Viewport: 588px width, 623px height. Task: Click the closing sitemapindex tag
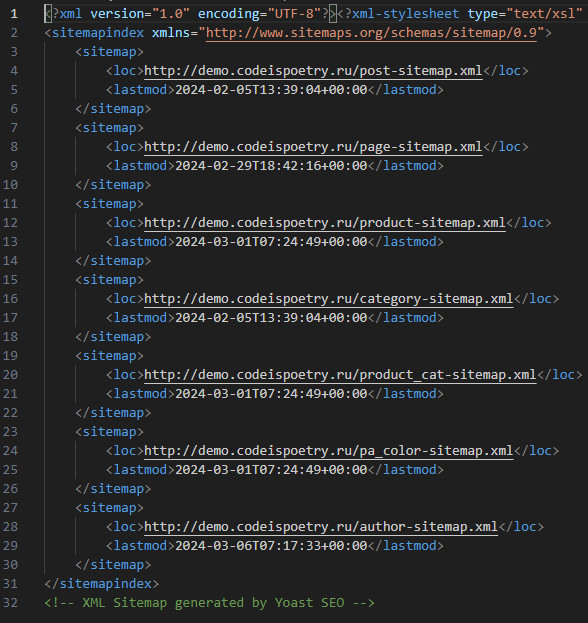(101, 583)
